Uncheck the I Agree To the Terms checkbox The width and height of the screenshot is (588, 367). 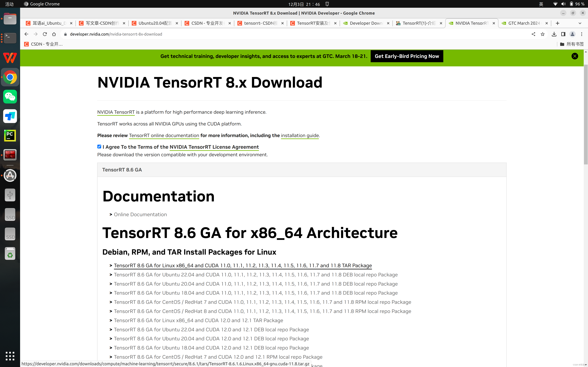tap(99, 147)
